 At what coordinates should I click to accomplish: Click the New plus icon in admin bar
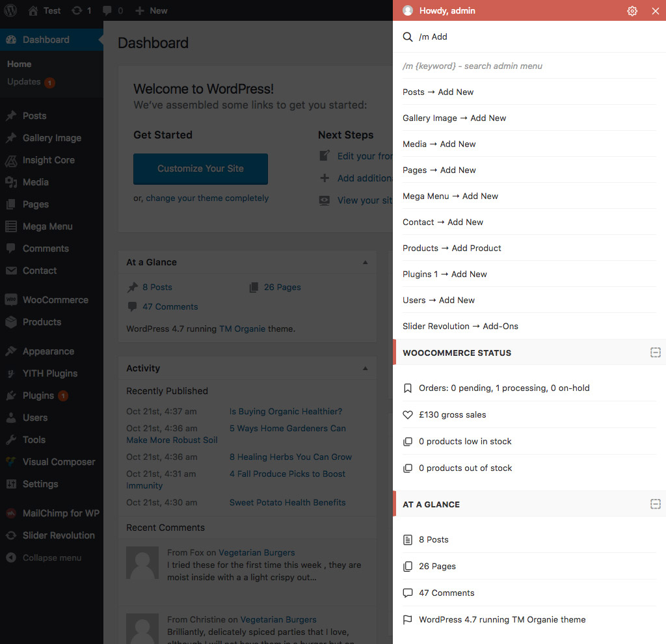(x=140, y=10)
